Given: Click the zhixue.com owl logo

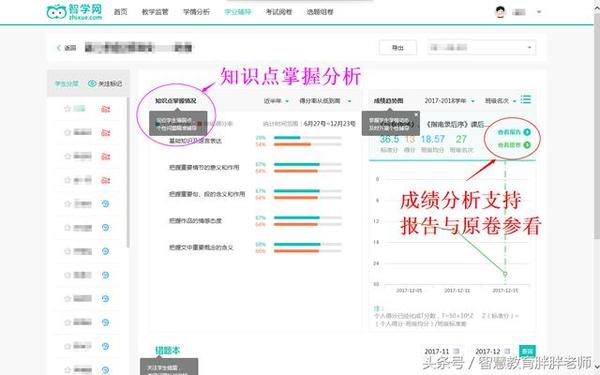Looking at the screenshot, I should (x=74, y=12).
